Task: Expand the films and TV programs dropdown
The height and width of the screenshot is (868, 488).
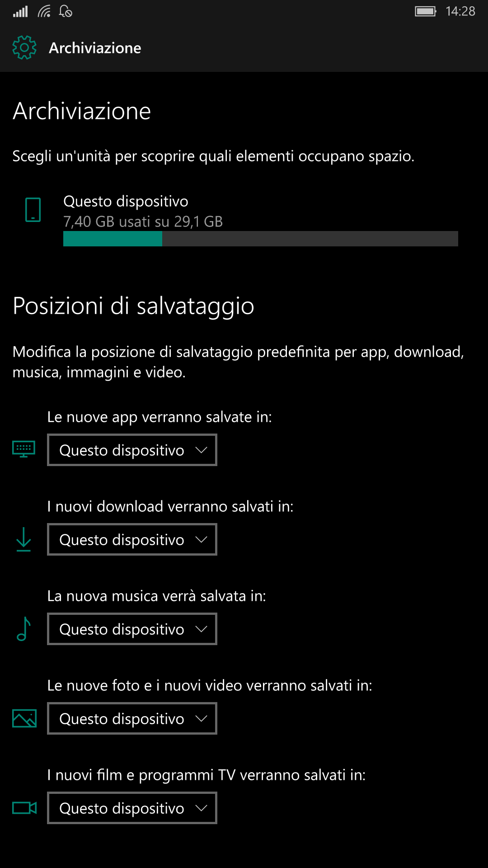Action: (x=132, y=808)
